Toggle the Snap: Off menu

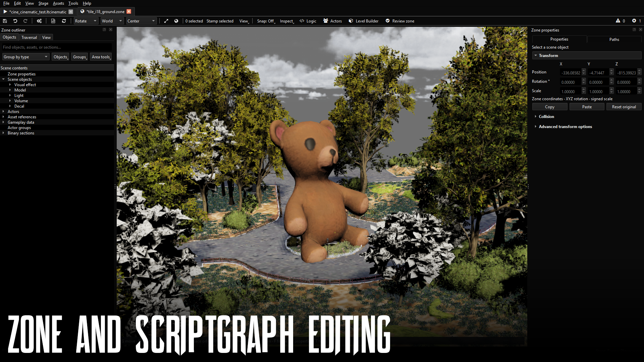coord(266,21)
